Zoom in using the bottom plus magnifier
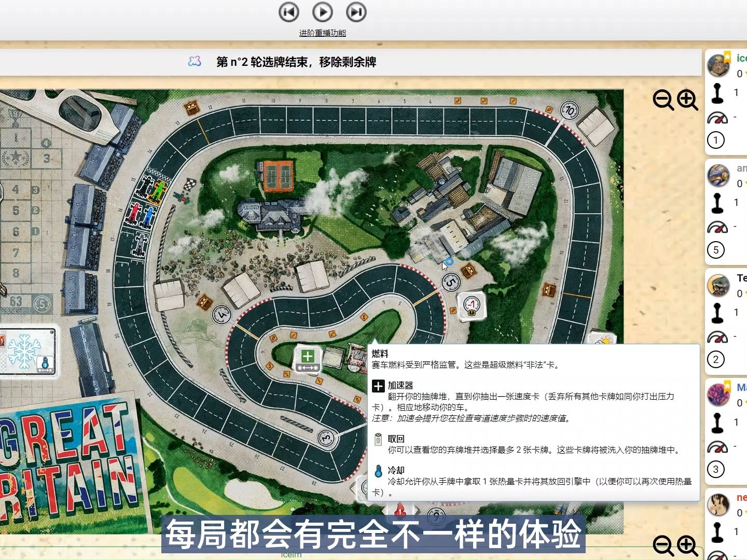Image resolution: width=747 pixels, height=560 pixels. click(687, 545)
